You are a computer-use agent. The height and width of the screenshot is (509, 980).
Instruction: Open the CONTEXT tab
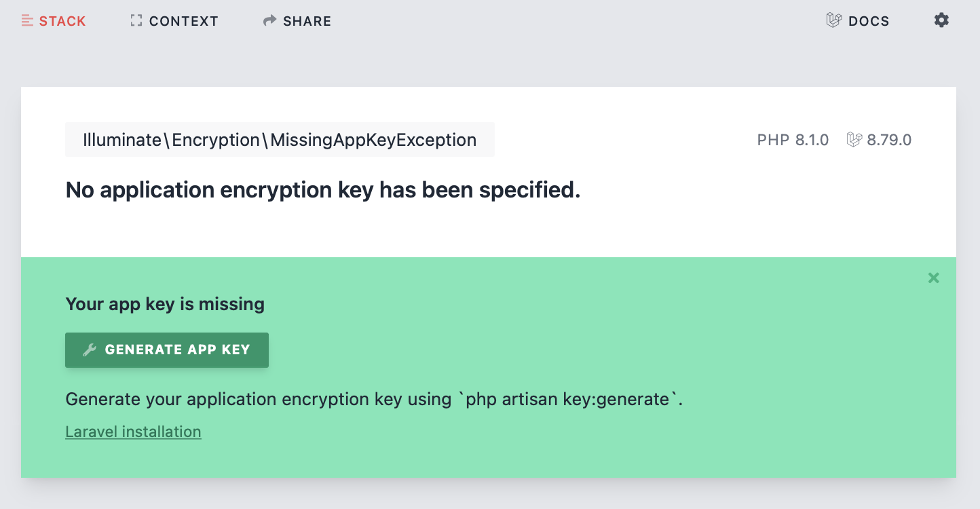[x=183, y=21]
